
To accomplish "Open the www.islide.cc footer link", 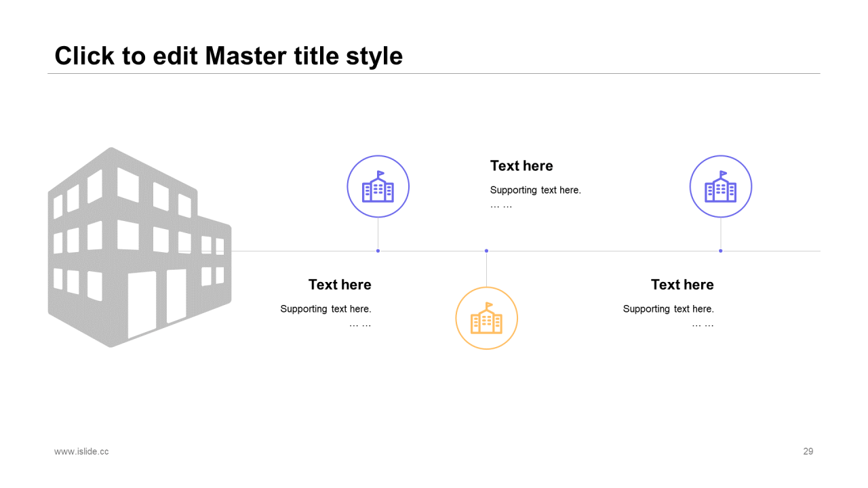I will click(81, 451).
